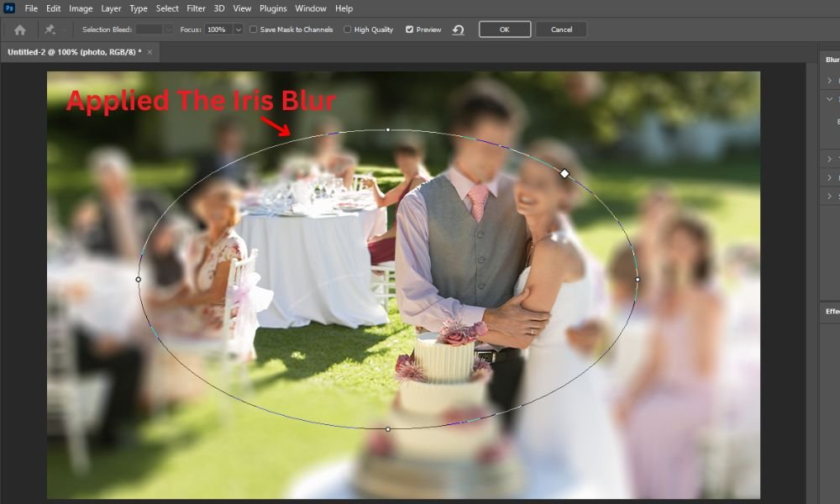Enable Save Mask to Channels checkbox
840x504 pixels.
(253, 29)
